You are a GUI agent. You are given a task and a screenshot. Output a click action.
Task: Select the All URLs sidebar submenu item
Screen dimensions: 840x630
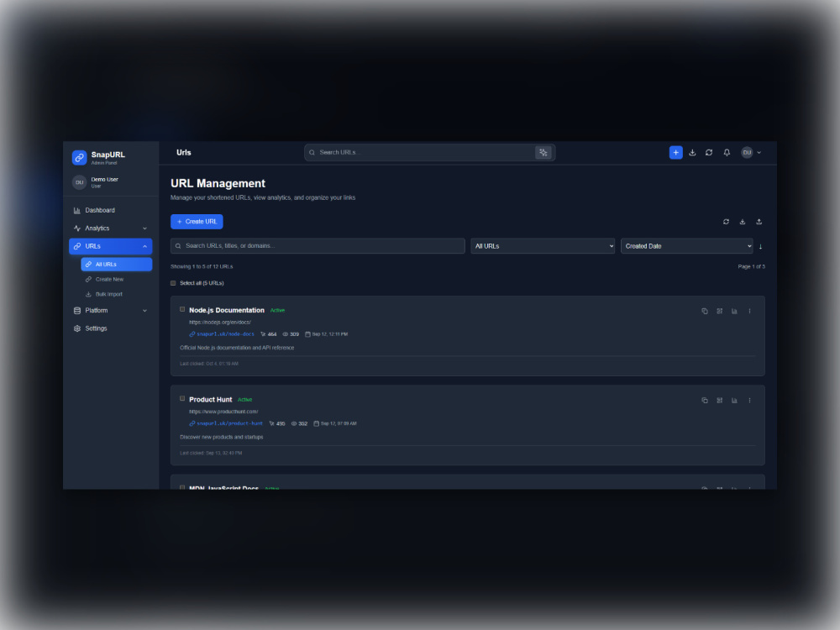point(116,264)
